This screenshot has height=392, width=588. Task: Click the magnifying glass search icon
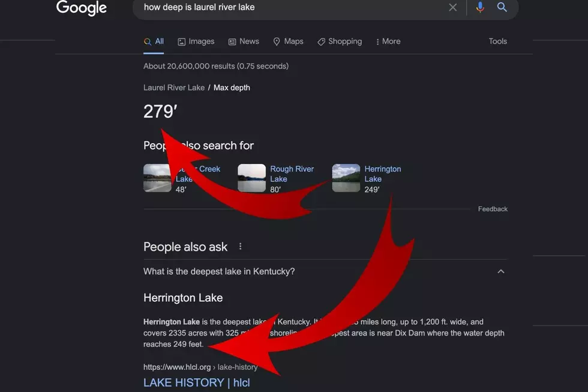[x=502, y=7]
